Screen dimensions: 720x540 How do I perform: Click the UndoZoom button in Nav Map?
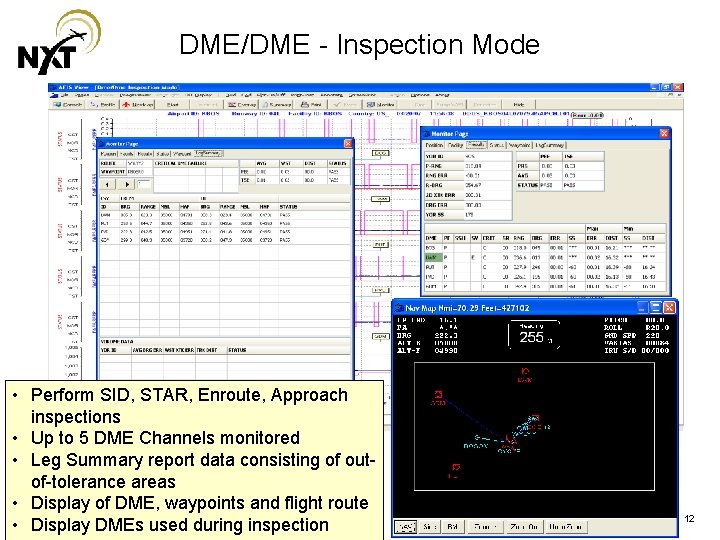[566, 527]
